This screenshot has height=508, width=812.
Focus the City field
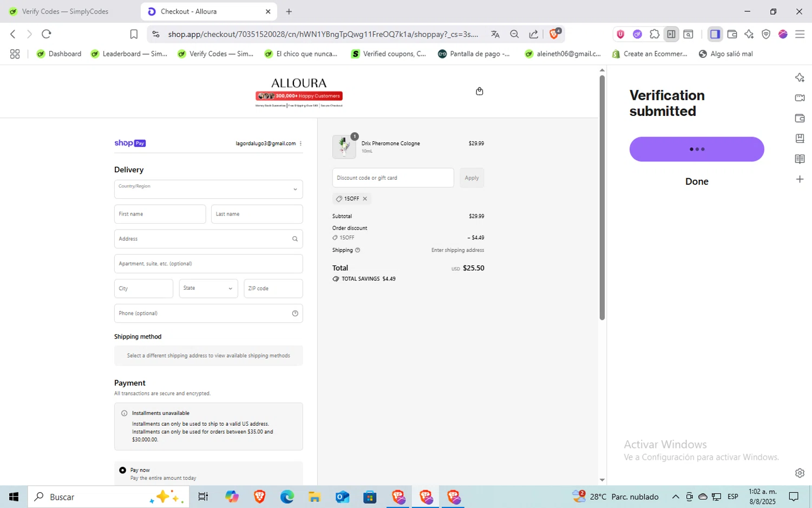point(143,289)
